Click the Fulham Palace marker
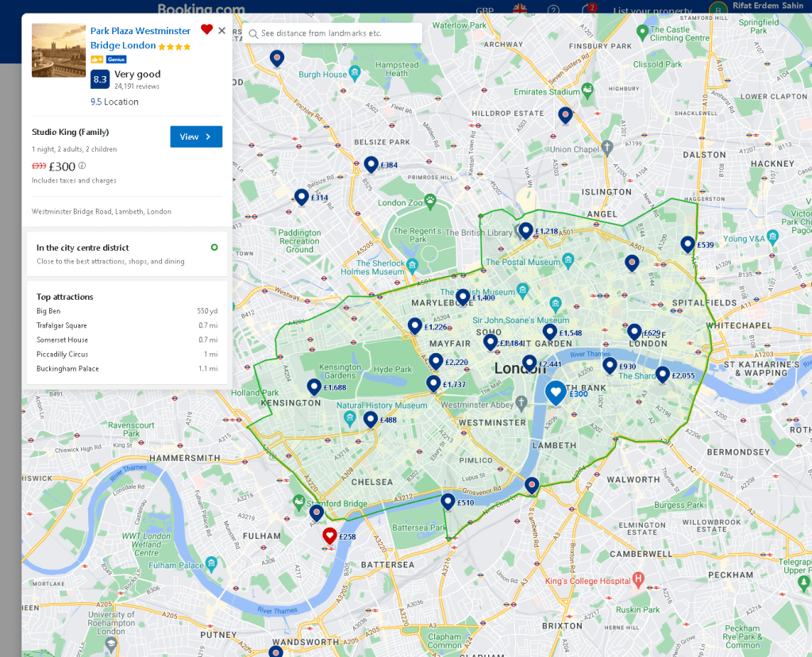The width and height of the screenshot is (812, 657). tap(211, 563)
